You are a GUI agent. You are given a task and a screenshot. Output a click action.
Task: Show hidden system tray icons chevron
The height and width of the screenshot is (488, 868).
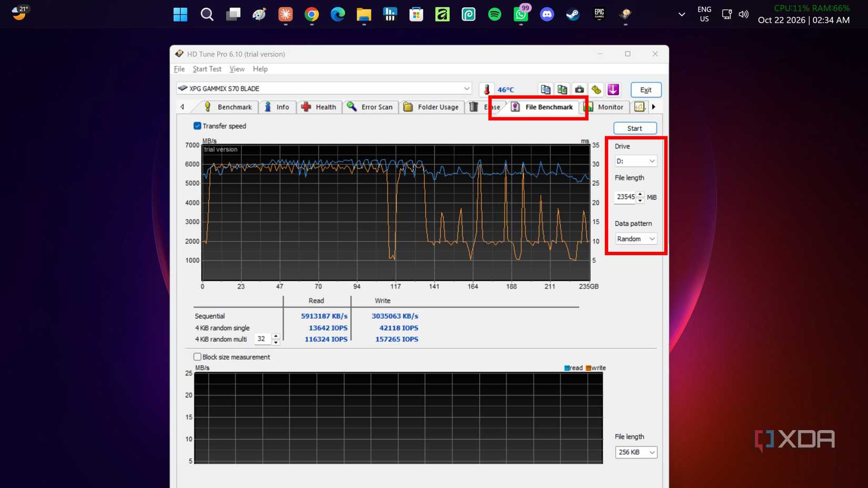coord(682,14)
